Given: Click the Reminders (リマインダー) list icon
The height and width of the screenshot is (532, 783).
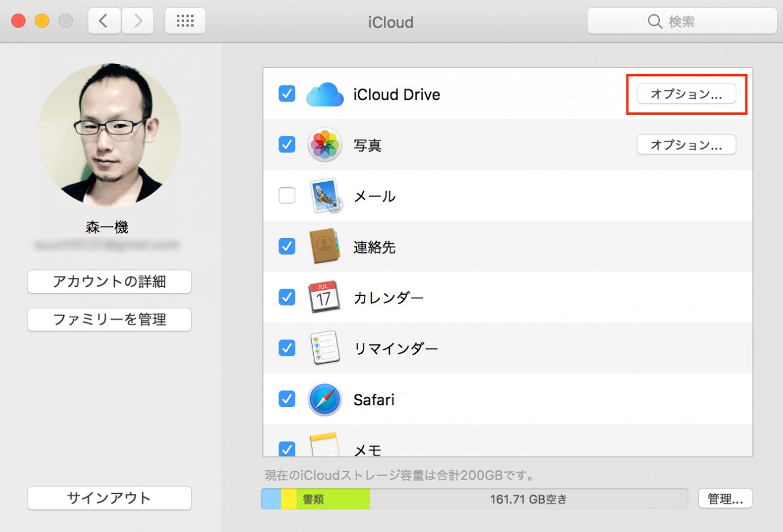Looking at the screenshot, I should click(325, 348).
